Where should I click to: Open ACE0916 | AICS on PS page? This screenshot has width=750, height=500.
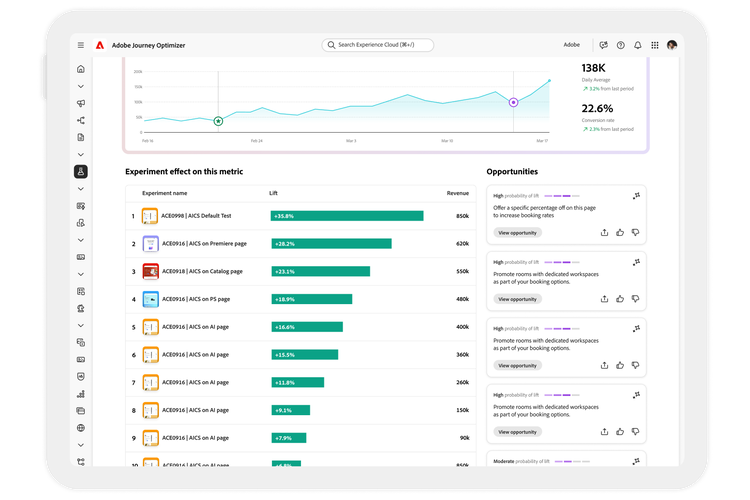click(196, 299)
